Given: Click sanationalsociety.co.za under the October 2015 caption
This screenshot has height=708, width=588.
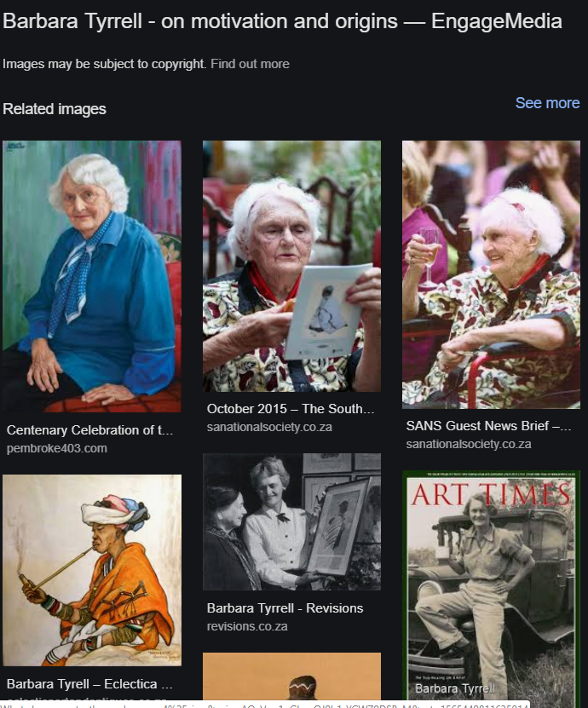Looking at the screenshot, I should tap(269, 427).
